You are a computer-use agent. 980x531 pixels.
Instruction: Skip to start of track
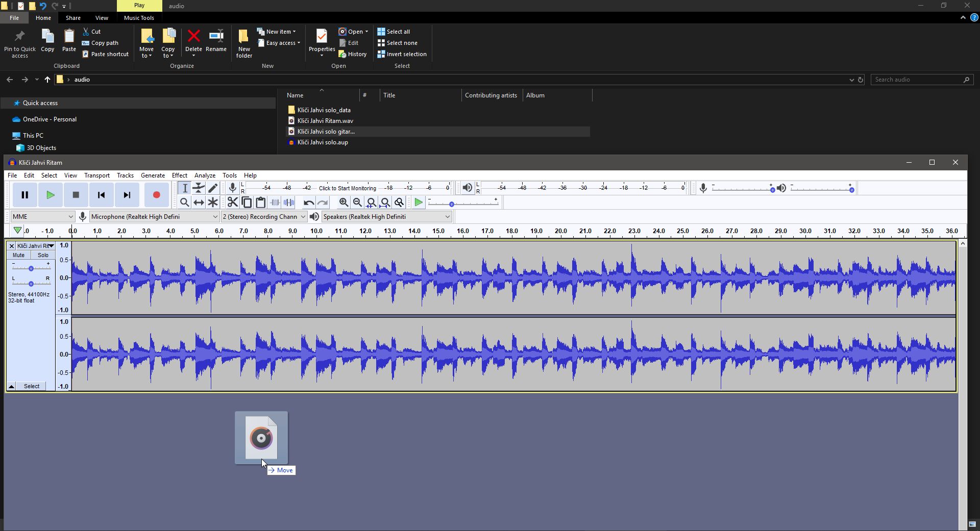pyautogui.click(x=101, y=195)
